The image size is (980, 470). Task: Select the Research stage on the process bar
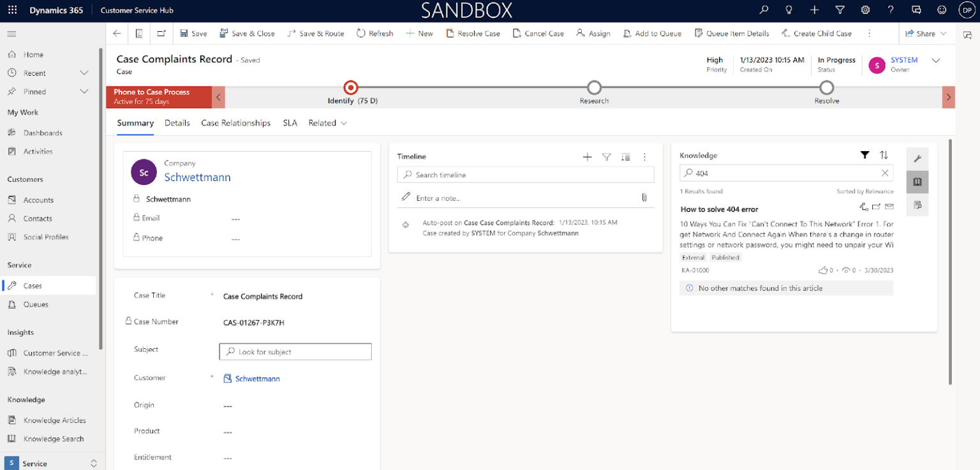pos(594,89)
